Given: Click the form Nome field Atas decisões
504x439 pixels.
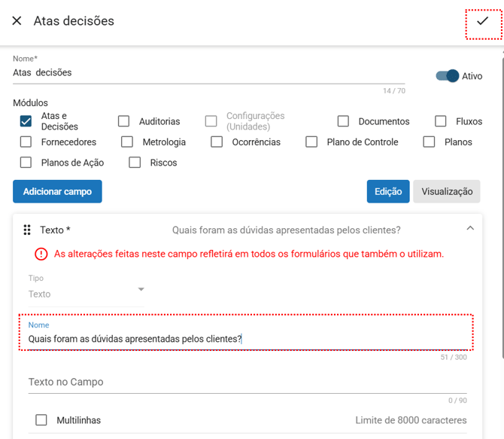Looking at the screenshot, I should pos(208,73).
